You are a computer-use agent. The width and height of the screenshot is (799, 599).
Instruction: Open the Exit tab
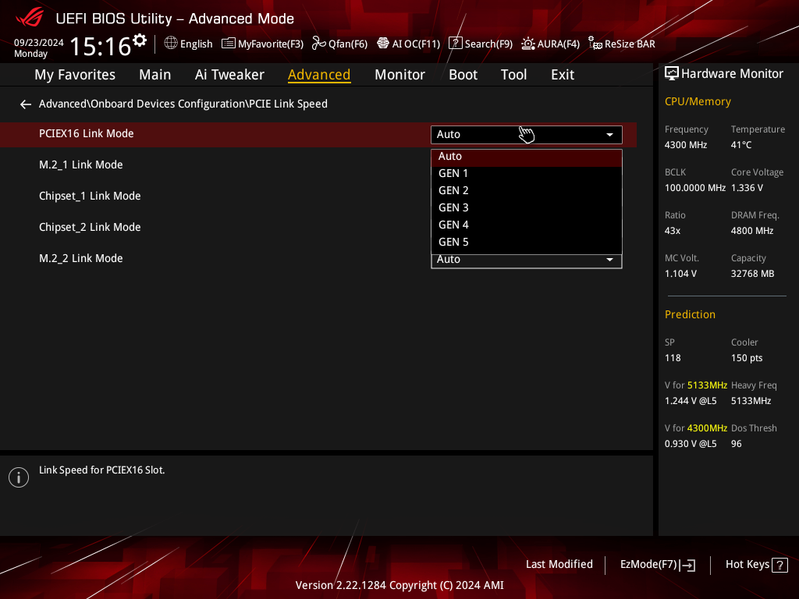562,75
